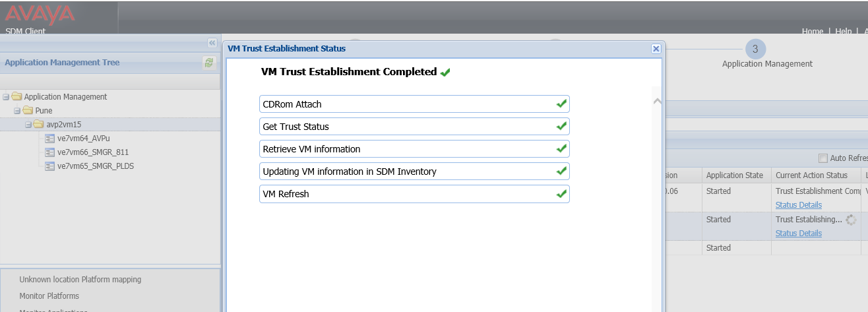Viewport: 868px width, 312px height.
Task: Select ve7vm66_SMGR_811 VM in tree
Action: (x=93, y=152)
